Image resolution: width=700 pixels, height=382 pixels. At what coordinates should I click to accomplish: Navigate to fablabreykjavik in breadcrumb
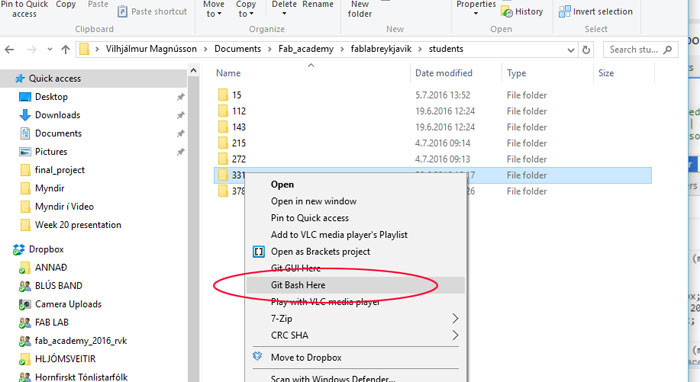(x=381, y=49)
